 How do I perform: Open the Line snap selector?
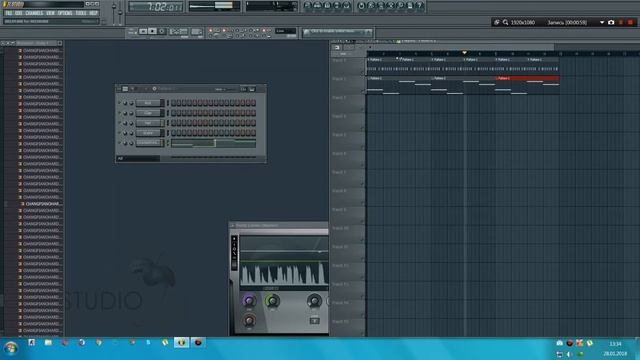(x=285, y=31)
